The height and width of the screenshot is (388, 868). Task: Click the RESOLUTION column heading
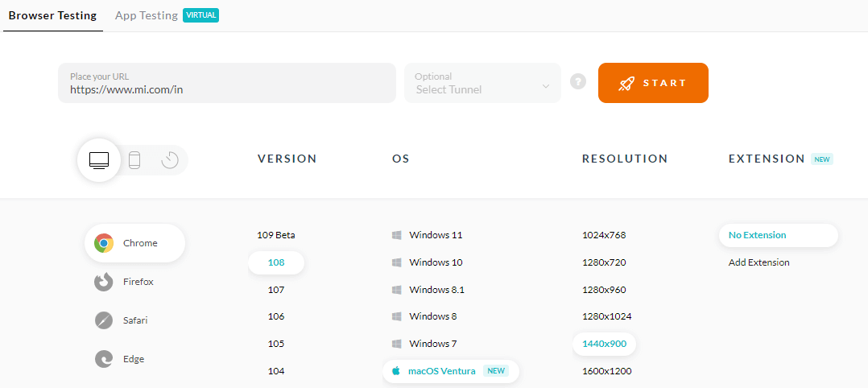[x=625, y=159]
